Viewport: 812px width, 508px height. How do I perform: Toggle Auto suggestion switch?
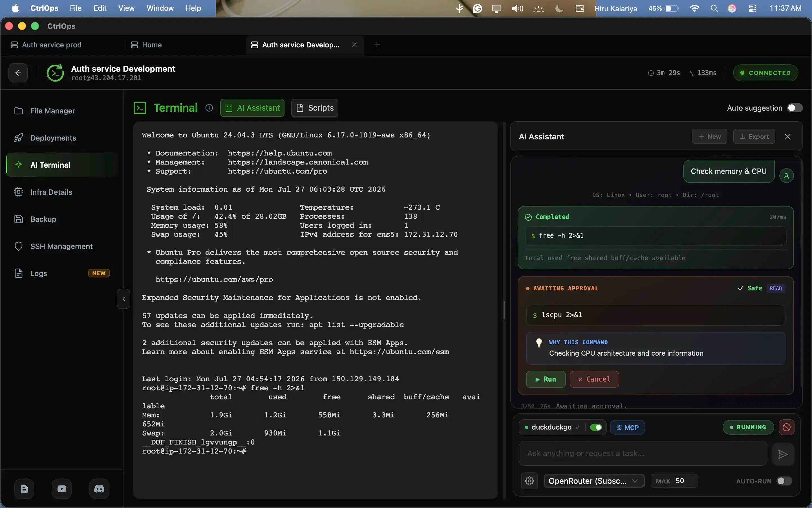click(x=795, y=108)
